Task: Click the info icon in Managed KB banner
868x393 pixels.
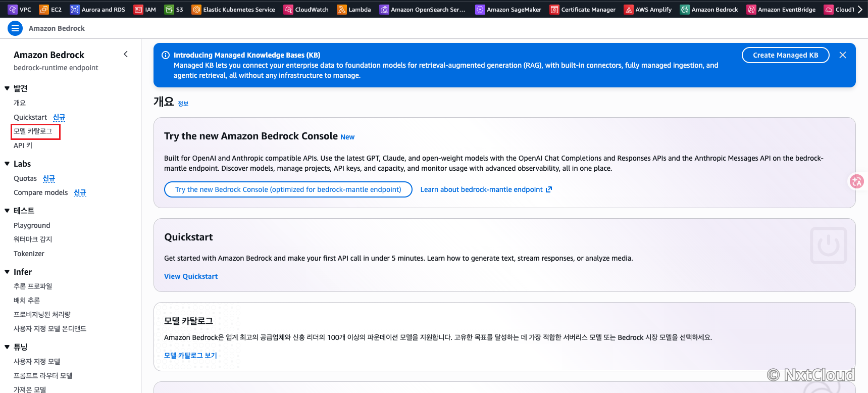Action: 165,55
